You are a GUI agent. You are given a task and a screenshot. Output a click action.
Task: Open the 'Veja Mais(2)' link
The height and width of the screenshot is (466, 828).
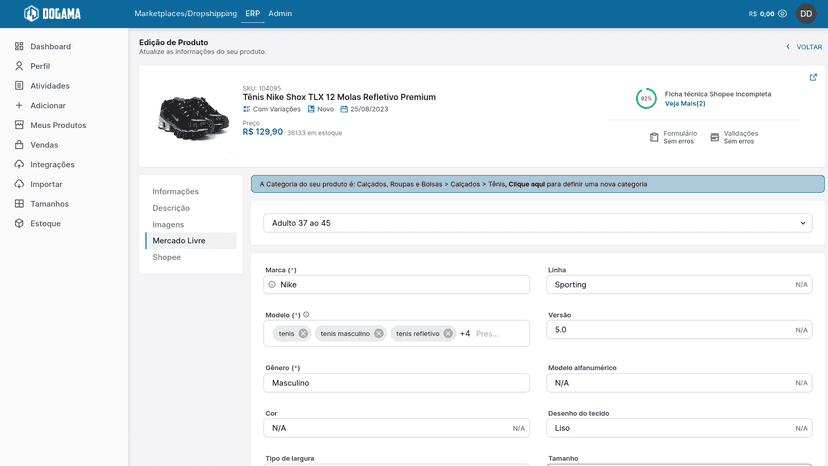(x=685, y=104)
